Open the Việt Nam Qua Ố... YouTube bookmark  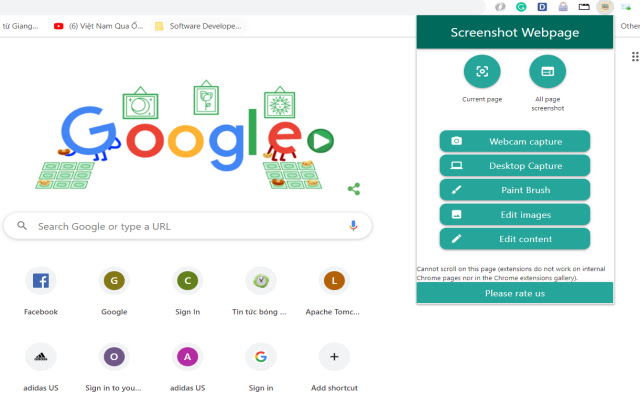(x=99, y=26)
